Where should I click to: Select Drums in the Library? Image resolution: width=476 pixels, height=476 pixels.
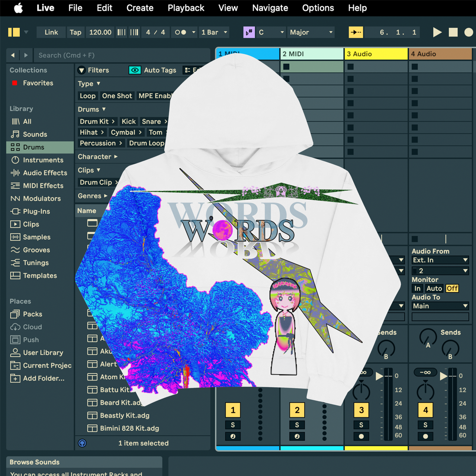click(x=40, y=147)
